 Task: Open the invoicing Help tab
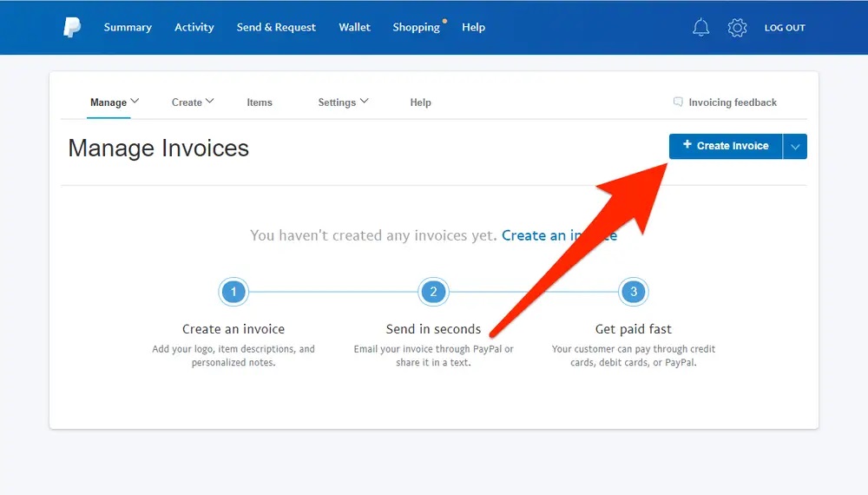tap(421, 102)
